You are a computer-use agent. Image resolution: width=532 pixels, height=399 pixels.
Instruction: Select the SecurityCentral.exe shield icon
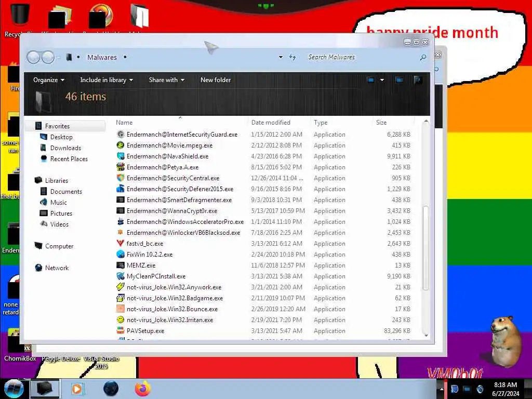(x=121, y=178)
